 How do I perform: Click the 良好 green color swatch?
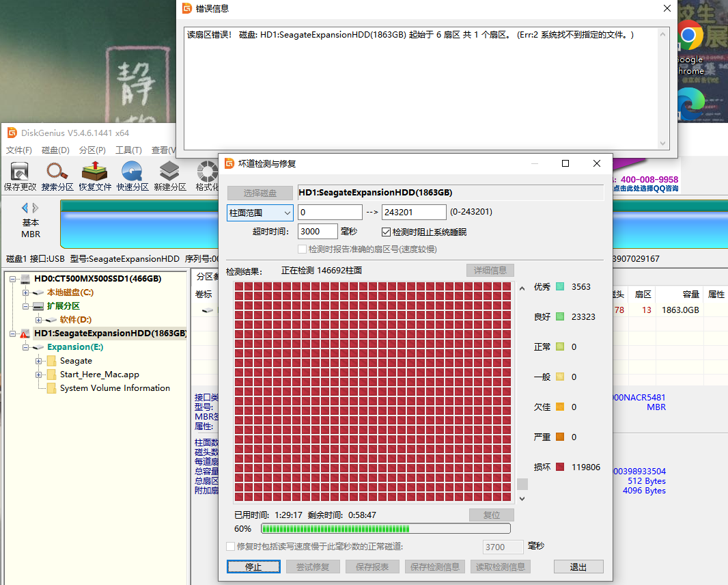click(560, 317)
